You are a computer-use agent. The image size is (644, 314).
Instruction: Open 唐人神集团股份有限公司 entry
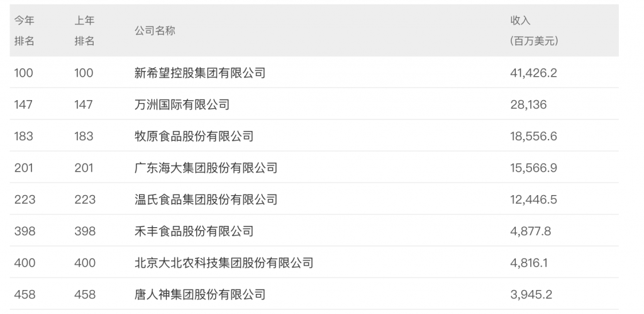point(200,294)
